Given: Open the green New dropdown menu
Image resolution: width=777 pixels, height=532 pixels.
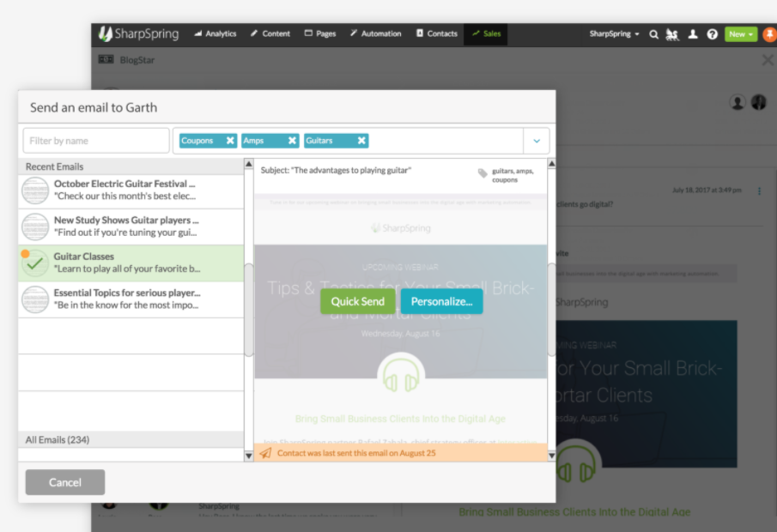Looking at the screenshot, I should (x=739, y=33).
